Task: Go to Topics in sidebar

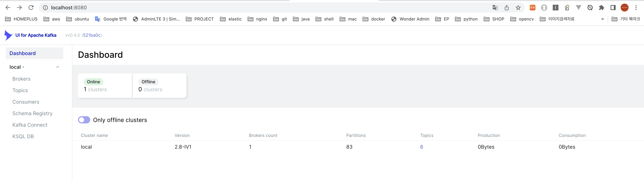Action: tap(20, 90)
